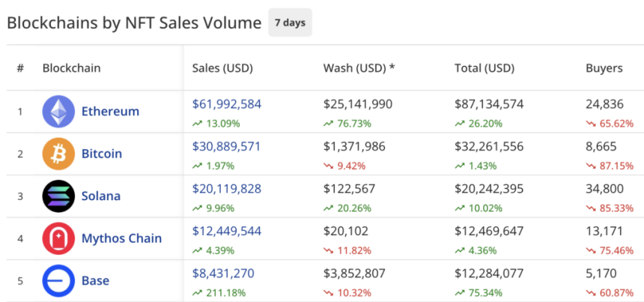Sort by Sales (USD) column header
644x302 pixels.
click(x=222, y=68)
